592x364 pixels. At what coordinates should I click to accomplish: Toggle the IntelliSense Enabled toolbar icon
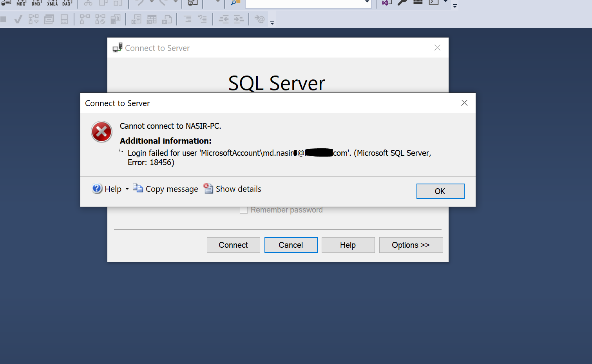pyautogui.click(x=64, y=19)
